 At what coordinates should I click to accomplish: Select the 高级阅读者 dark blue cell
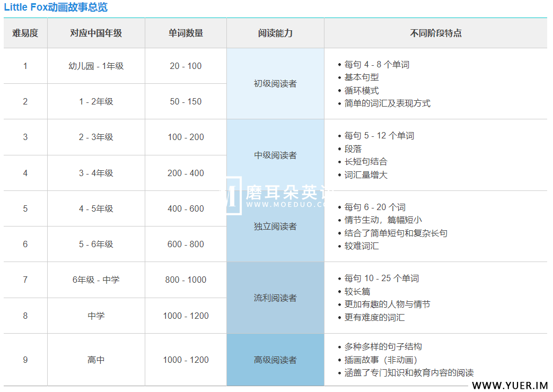pyautogui.click(x=275, y=360)
